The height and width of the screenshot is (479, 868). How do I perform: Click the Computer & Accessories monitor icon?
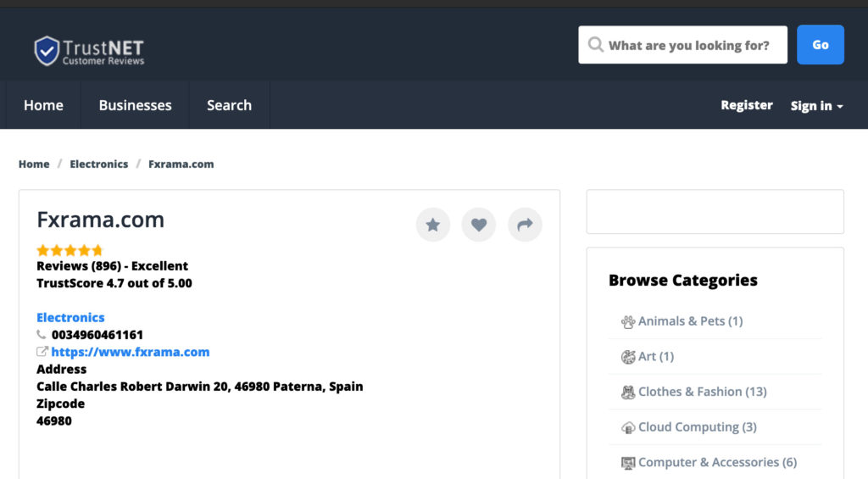628,463
